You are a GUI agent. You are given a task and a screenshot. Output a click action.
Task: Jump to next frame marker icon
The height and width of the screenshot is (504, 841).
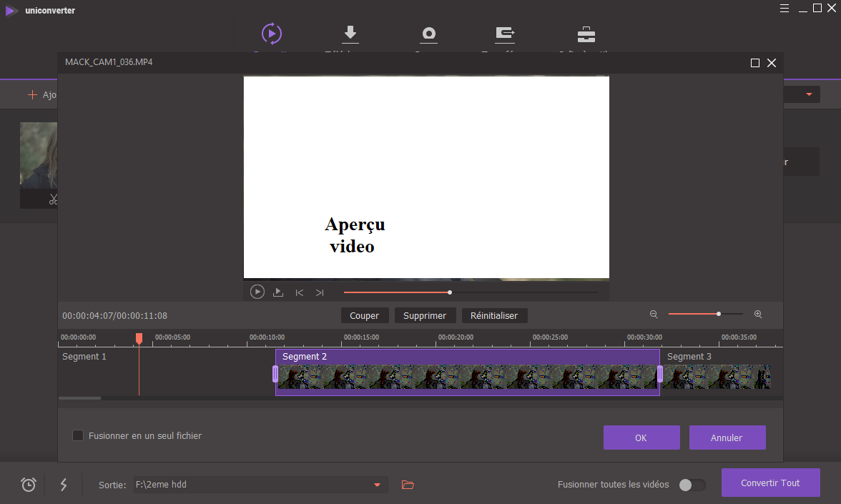[x=320, y=292]
